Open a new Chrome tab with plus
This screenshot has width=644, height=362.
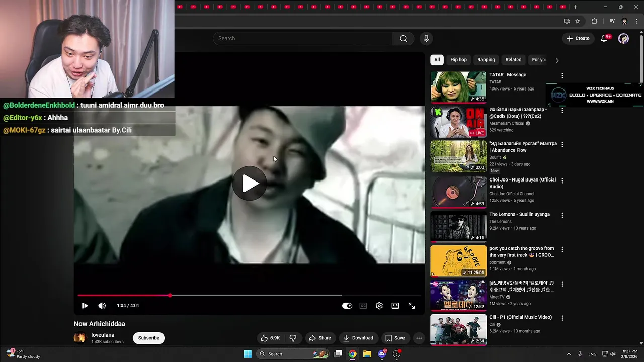click(x=575, y=7)
